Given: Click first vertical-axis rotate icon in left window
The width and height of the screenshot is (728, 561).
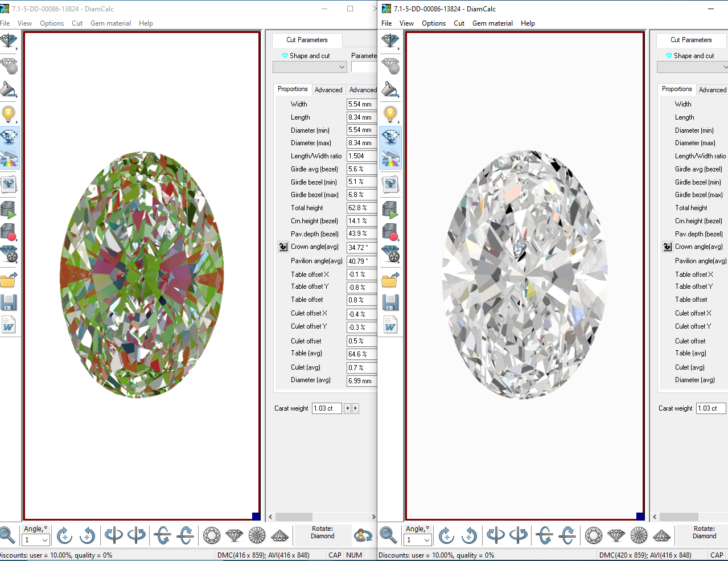Looking at the screenshot, I should 114,535.
